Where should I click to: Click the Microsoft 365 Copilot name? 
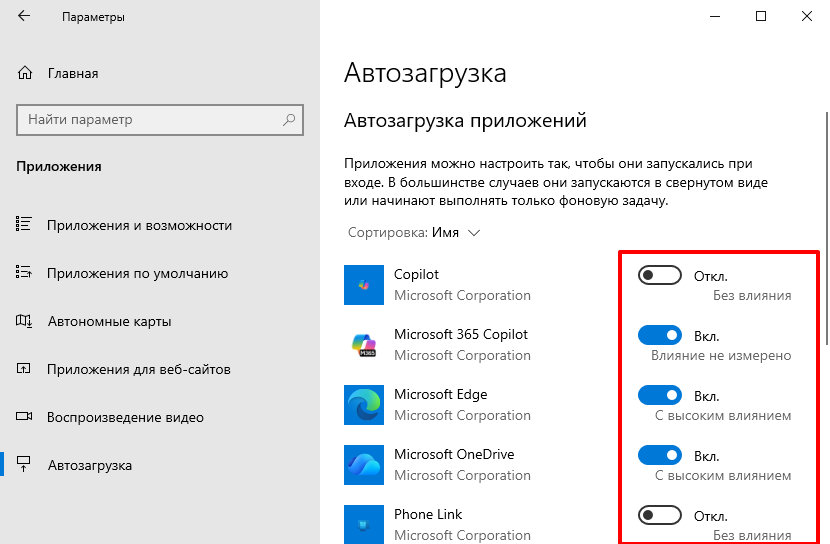(461, 334)
